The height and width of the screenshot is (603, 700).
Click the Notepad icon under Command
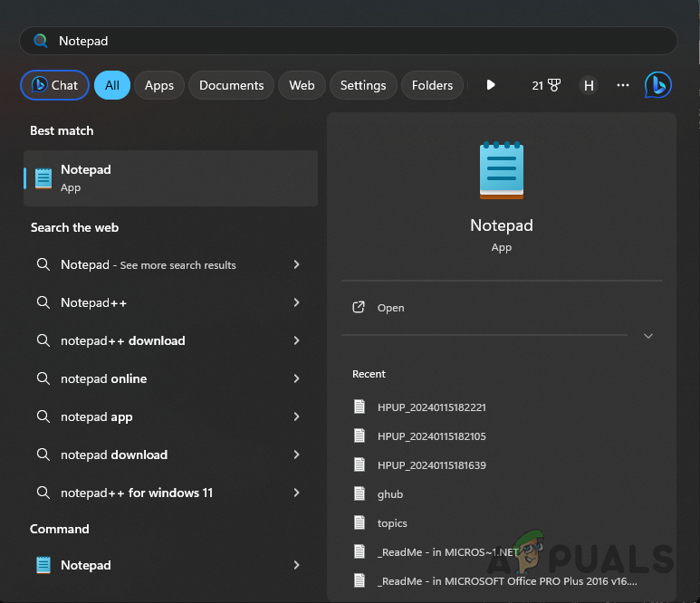(x=43, y=565)
